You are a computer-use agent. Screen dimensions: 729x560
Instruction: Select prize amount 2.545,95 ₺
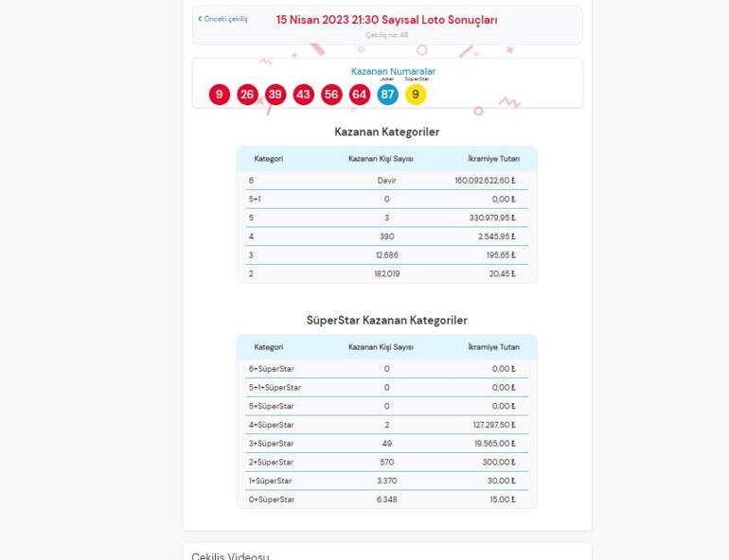pyautogui.click(x=497, y=236)
